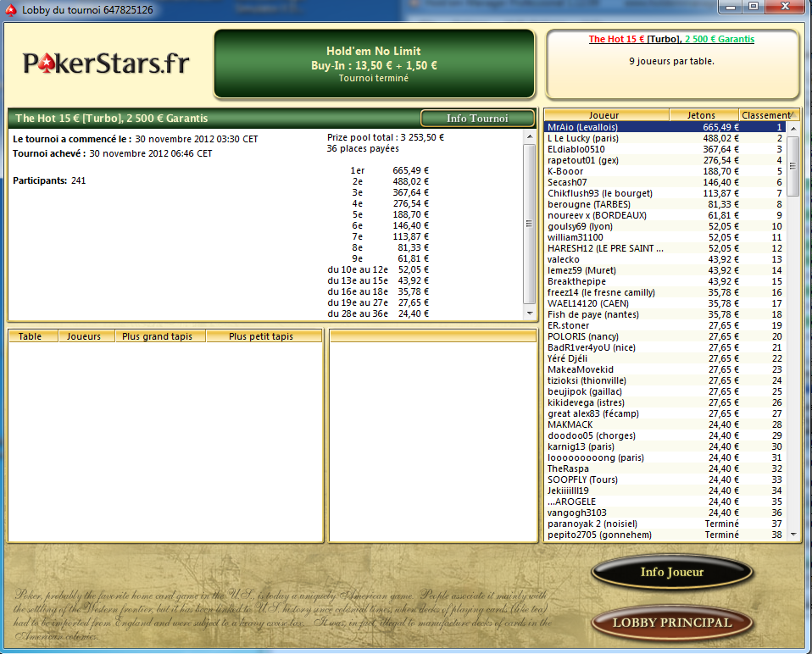This screenshot has height=654, width=812.
Task: Click the player list scrollbar thumb
Action: click(793, 166)
